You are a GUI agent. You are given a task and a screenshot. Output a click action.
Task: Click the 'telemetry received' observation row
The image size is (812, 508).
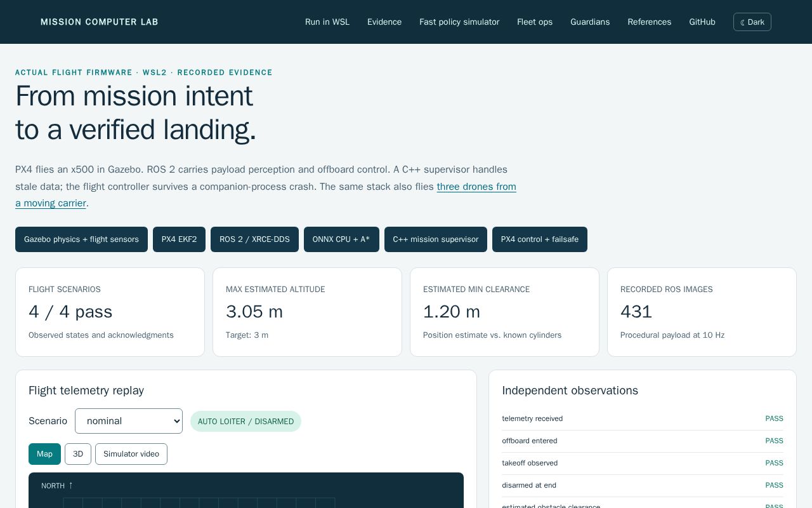643,418
